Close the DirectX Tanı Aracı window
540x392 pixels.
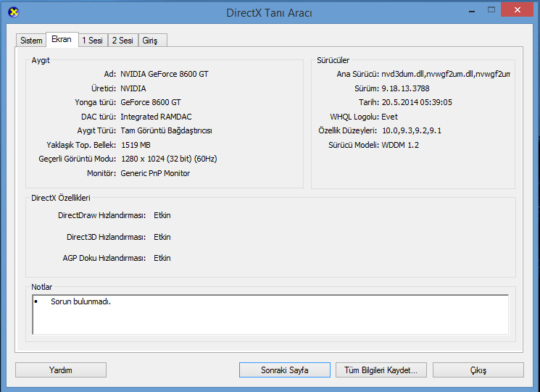517,9
